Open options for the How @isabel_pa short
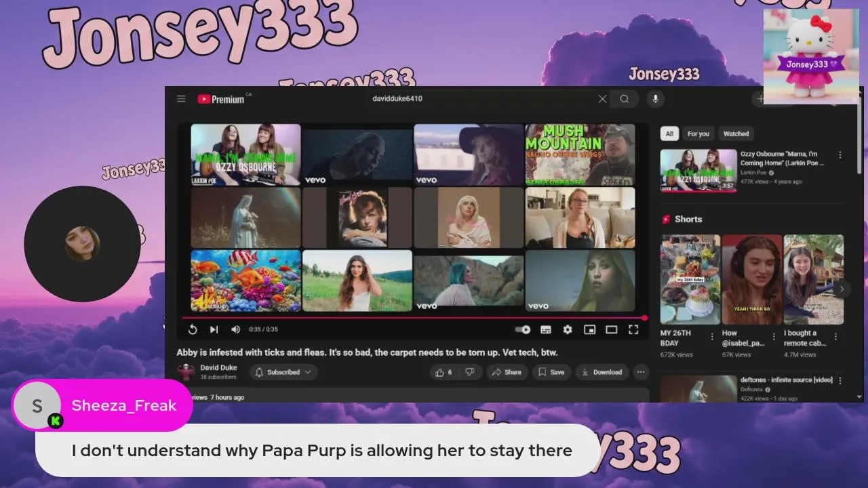 click(774, 337)
